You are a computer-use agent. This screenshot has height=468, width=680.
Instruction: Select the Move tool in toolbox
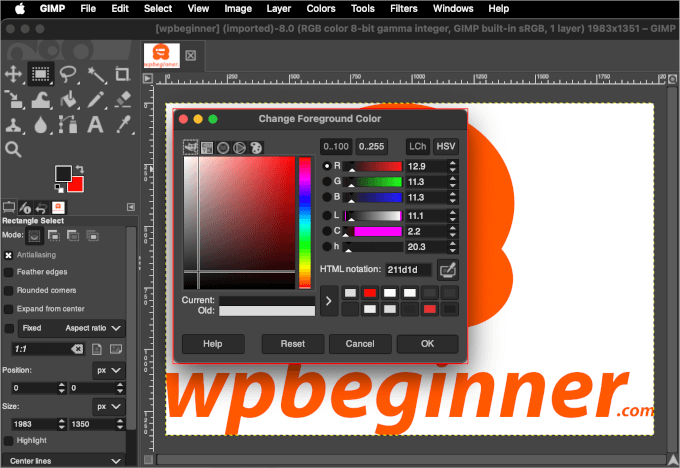(14, 73)
